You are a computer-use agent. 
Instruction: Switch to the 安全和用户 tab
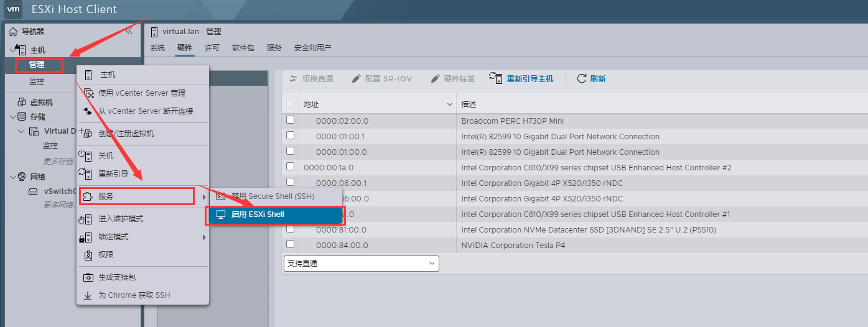coord(312,48)
